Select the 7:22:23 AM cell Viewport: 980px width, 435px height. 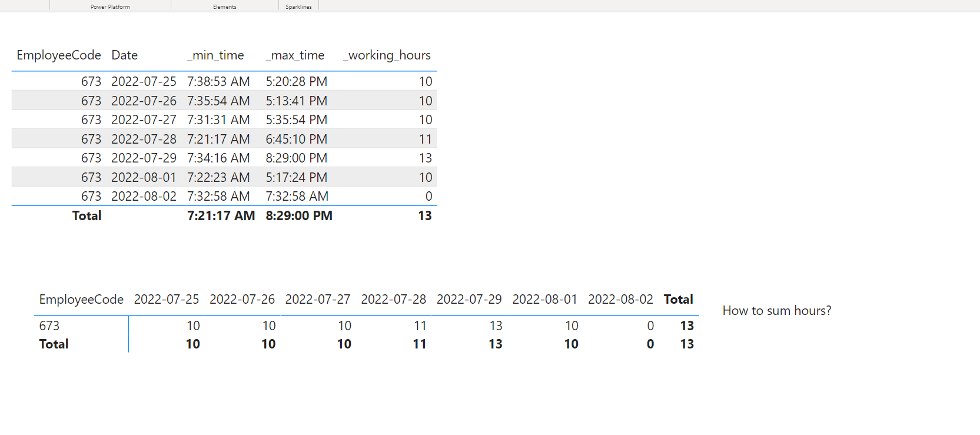click(218, 177)
